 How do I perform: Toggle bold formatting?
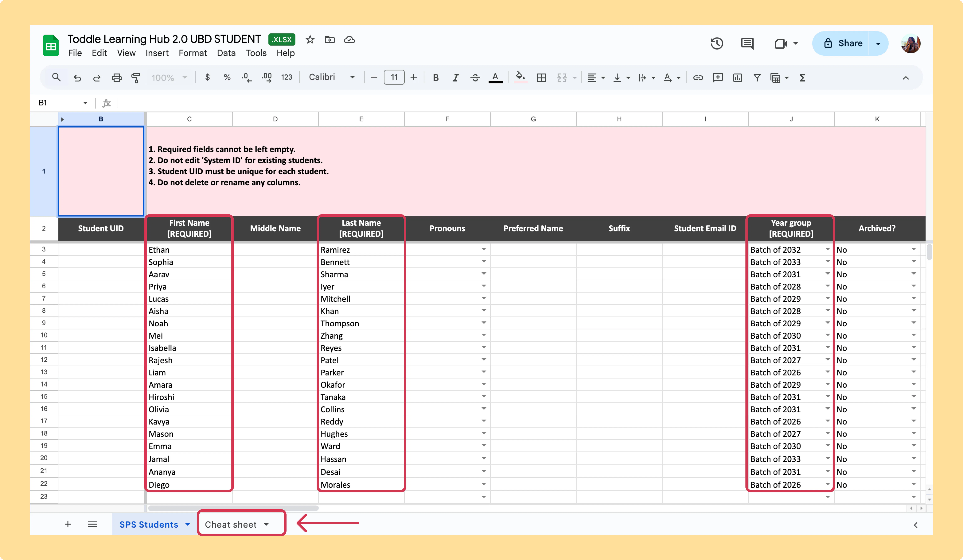[x=435, y=78]
